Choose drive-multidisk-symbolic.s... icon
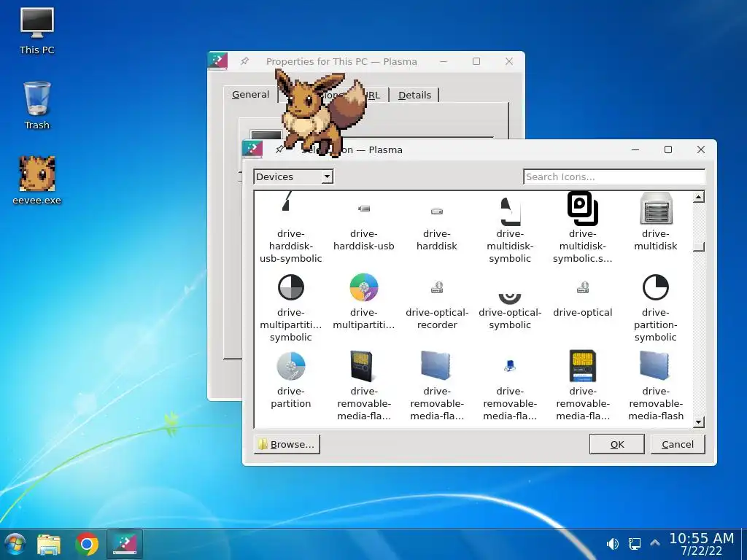The height and width of the screenshot is (560, 747). point(583,227)
